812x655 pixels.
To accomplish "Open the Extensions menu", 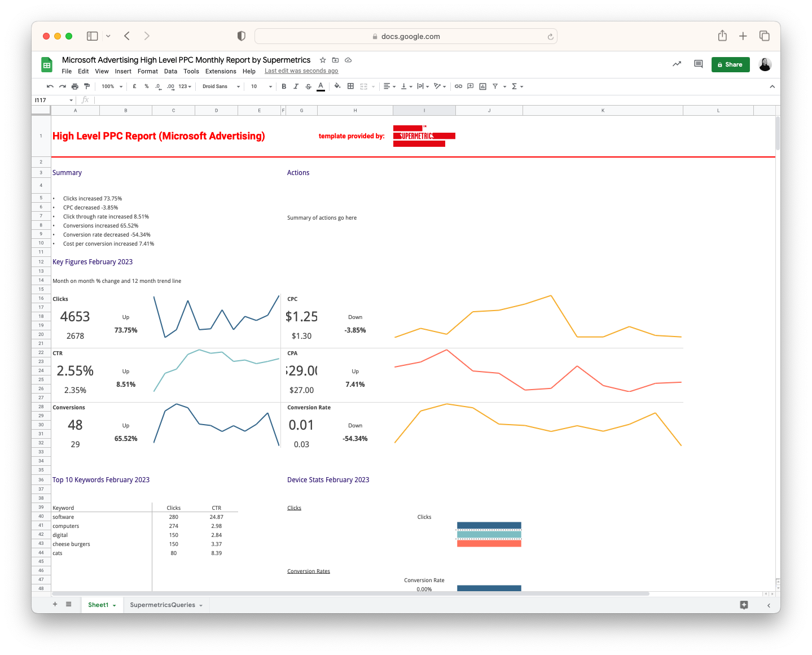I will 221,71.
